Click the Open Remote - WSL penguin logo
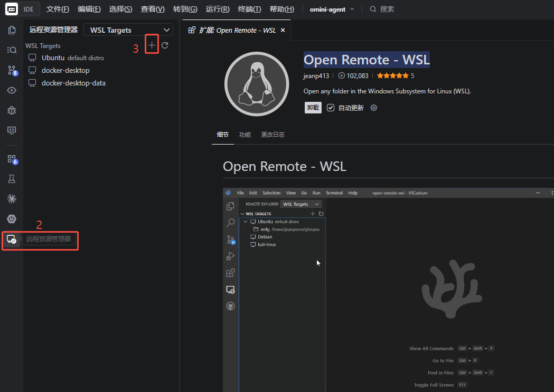This screenshot has height=392, width=554. click(257, 84)
